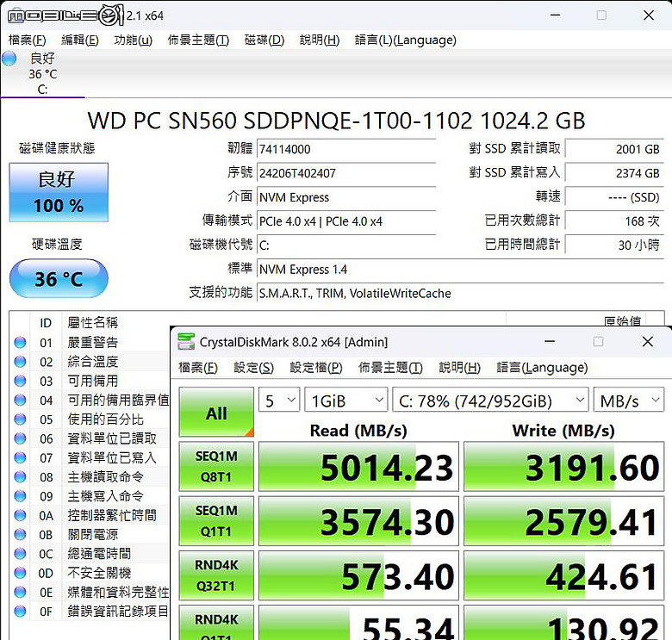Click the 屬性名稱 column header
Screen dimensions: 672x640
click(92, 322)
